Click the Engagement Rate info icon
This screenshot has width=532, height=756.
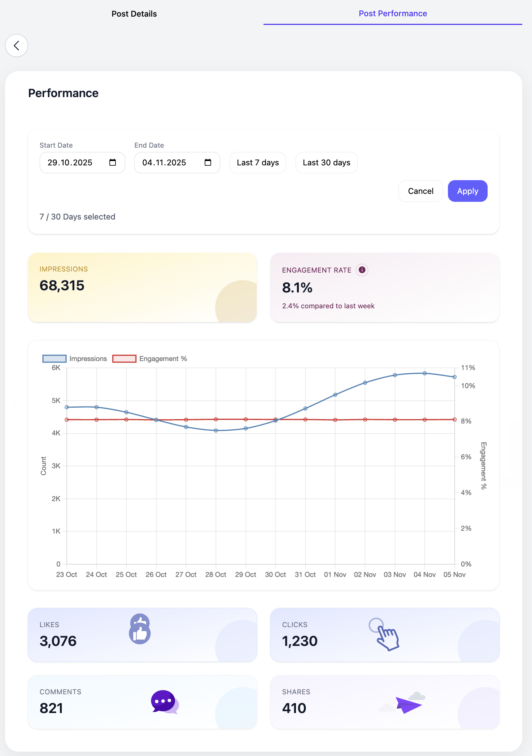point(362,270)
